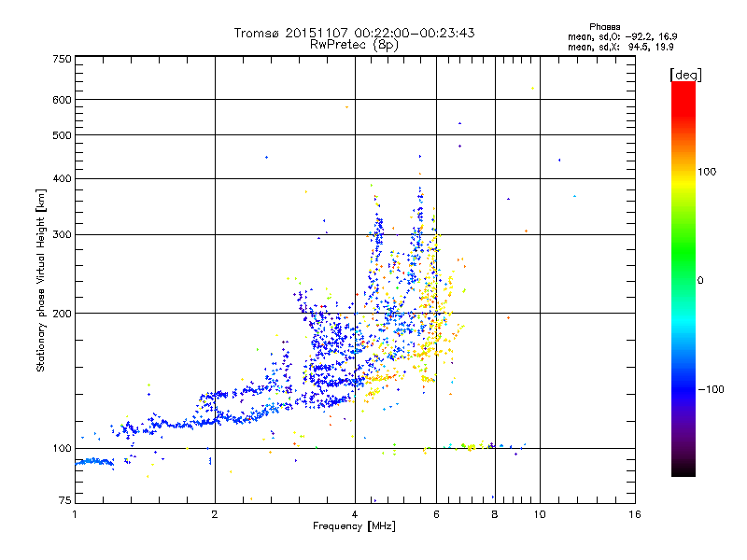Click the "mean, sd,O: -92.2, 16.9" statistic
The height and width of the screenshot is (560, 747).
tap(622, 36)
